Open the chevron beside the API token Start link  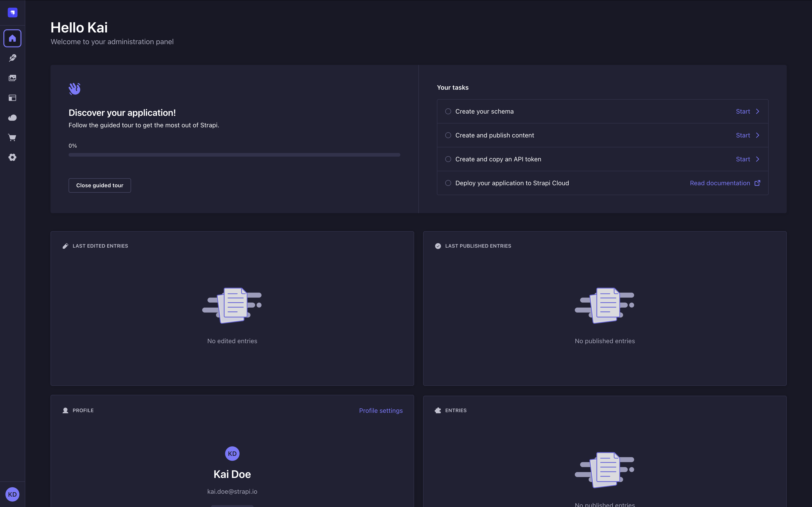pyautogui.click(x=758, y=159)
